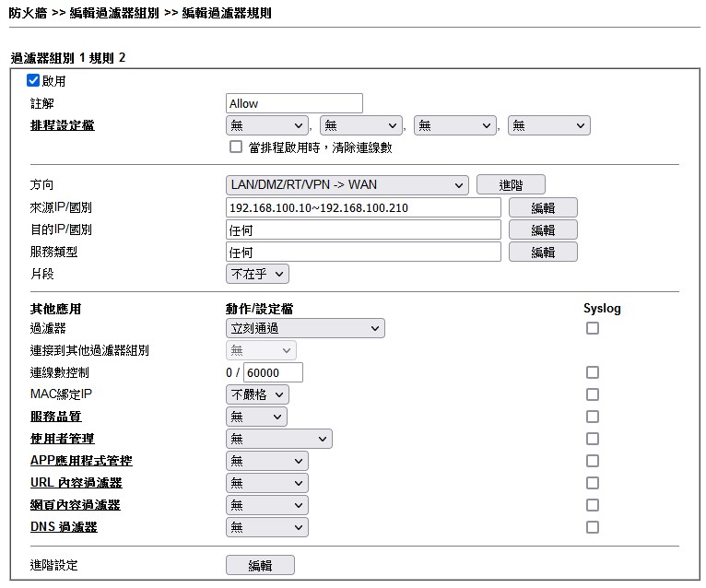Click 編輯 button for 服務類型
Screen dimensions: 706x588
543,252
